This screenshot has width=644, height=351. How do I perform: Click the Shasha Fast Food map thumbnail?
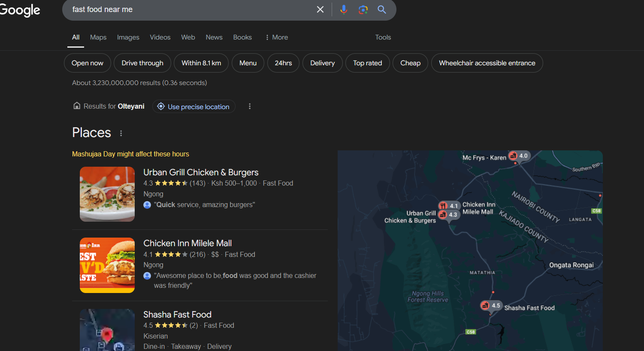(107, 330)
